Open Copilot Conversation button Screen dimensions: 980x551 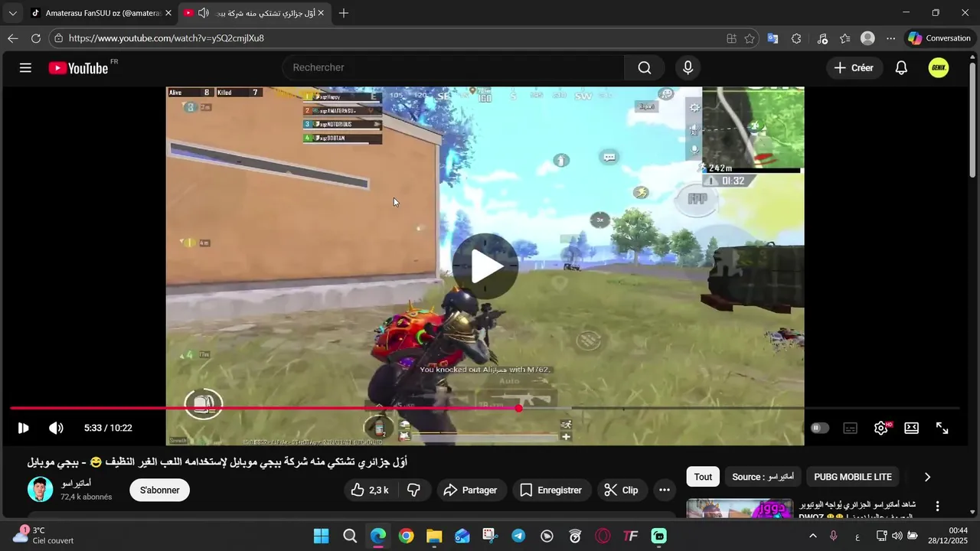click(x=939, y=38)
